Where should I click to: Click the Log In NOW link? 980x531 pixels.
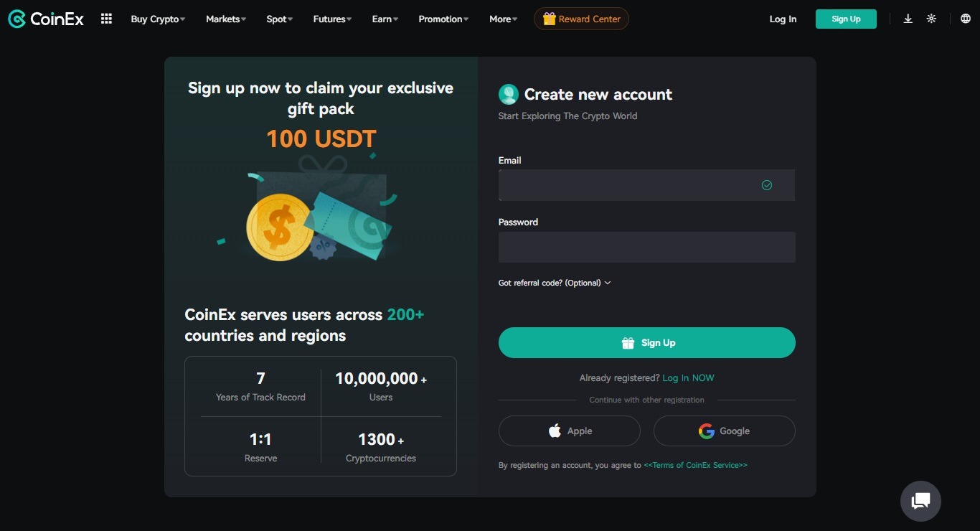688,378
